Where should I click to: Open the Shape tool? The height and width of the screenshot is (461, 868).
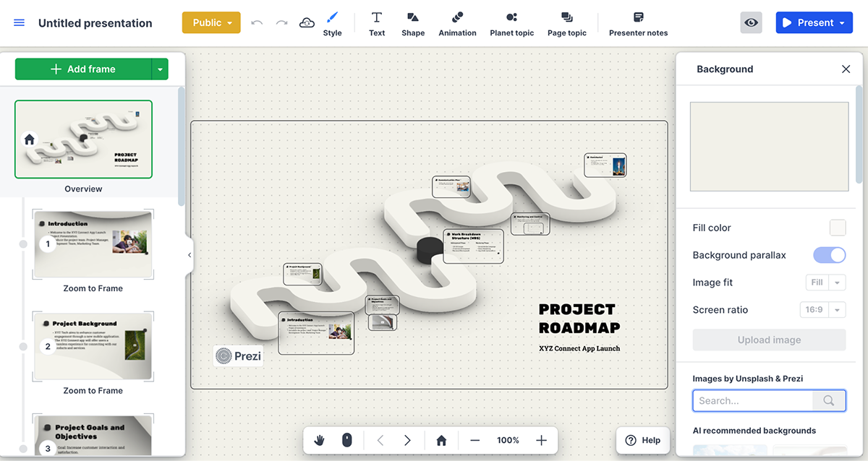[x=413, y=22]
